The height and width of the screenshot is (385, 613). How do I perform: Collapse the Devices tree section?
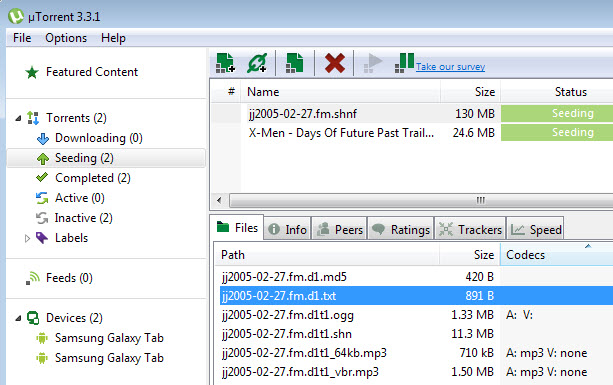(x=18, y=318)
